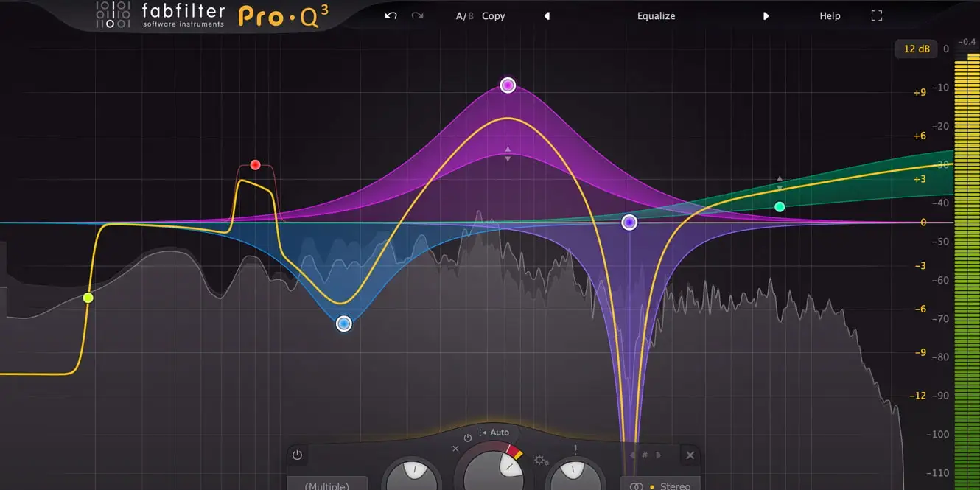Click the -0.4 output peak readout
This screenshot has height=490, width=980.
click(x=967, y=42)
